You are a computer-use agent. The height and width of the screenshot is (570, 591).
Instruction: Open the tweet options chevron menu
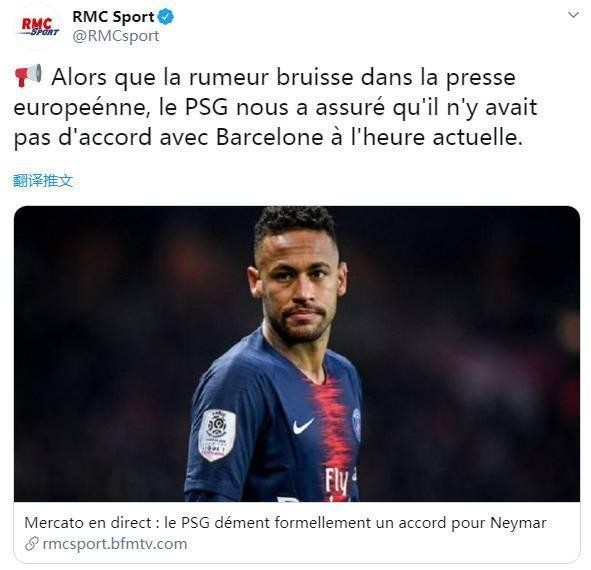click(573, 15)
